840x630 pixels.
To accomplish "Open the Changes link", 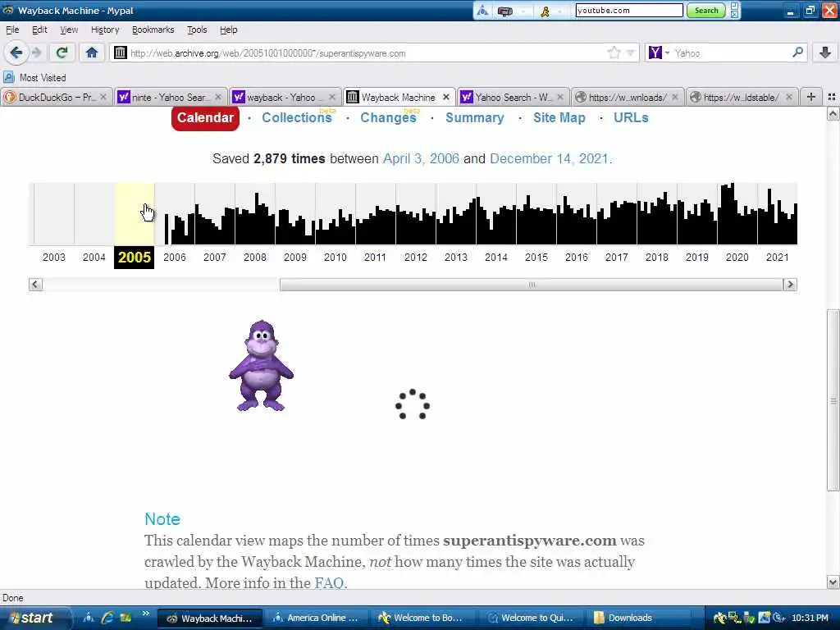I will tap(388, 118).
